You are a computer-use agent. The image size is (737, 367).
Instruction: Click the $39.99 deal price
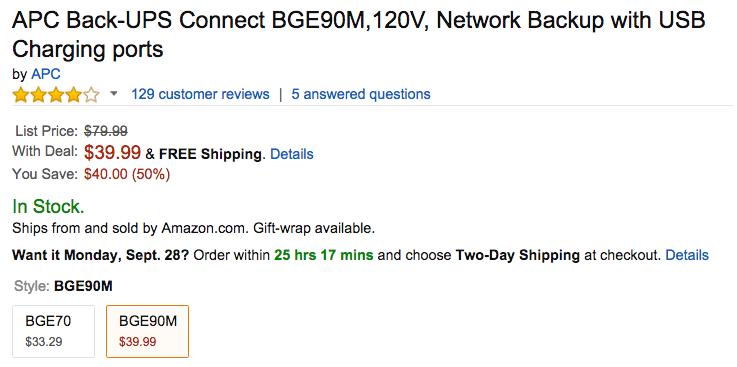tap(112, 152)
